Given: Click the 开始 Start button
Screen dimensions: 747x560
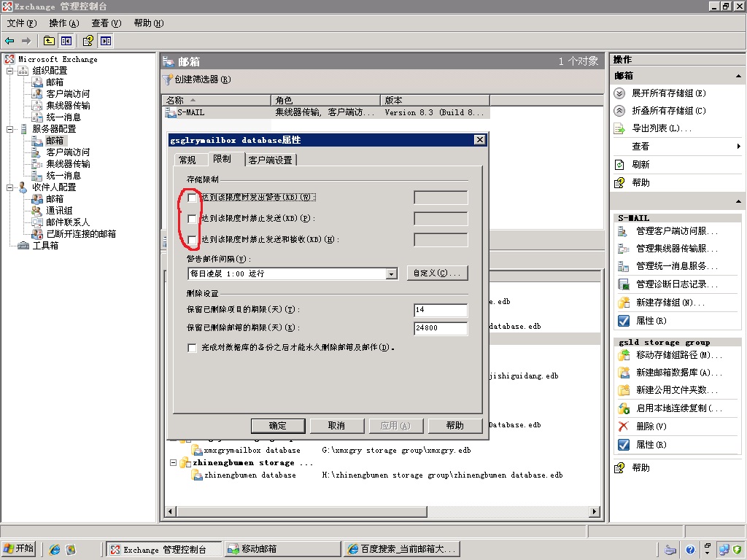Looking at the screenshot, I should tap(18, 549).
